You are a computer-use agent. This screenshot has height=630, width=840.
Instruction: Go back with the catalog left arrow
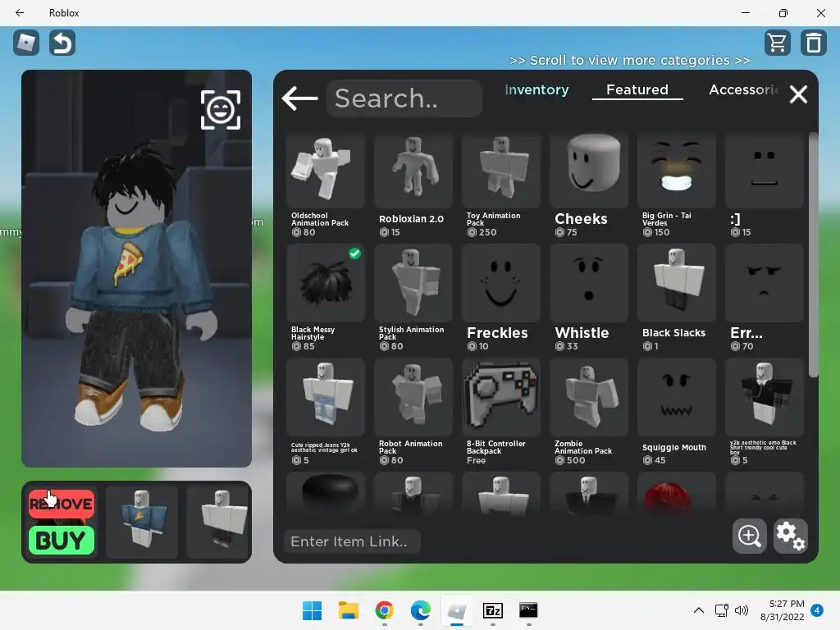[x=300, y=98]
